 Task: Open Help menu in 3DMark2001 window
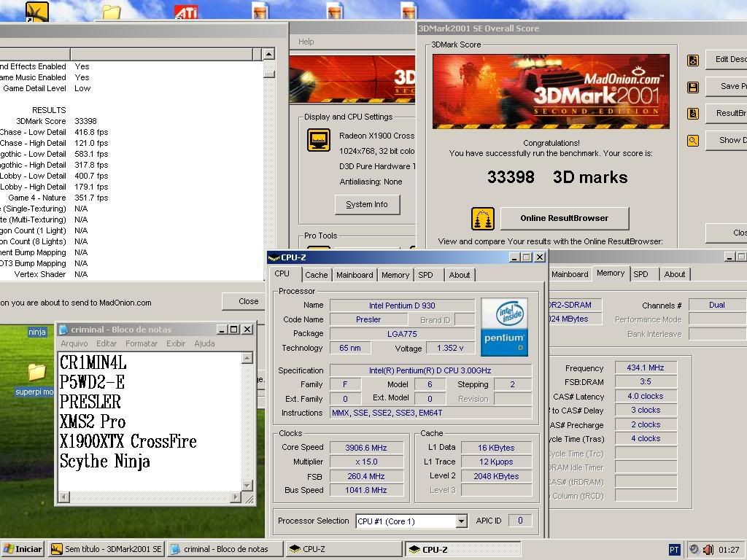(306, 42)
